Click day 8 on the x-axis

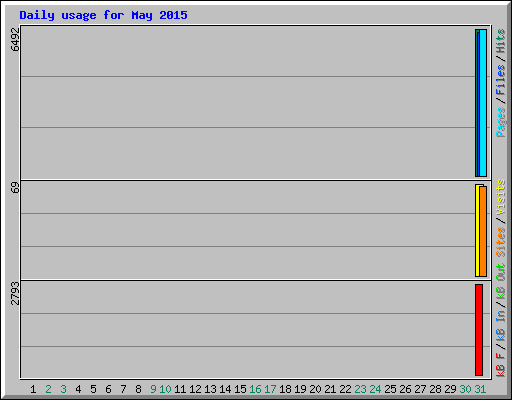138,389
